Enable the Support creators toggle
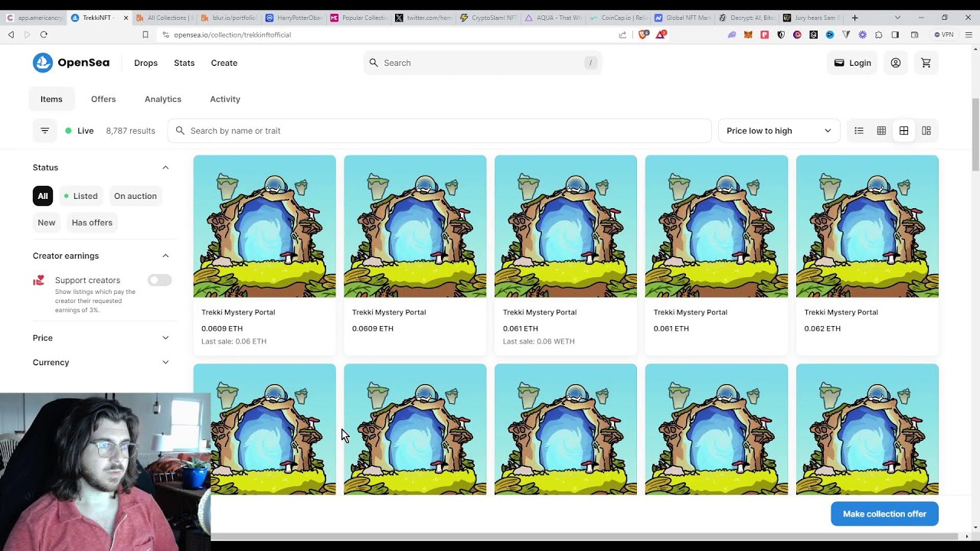The image size is (980, 551). point(159,280)
